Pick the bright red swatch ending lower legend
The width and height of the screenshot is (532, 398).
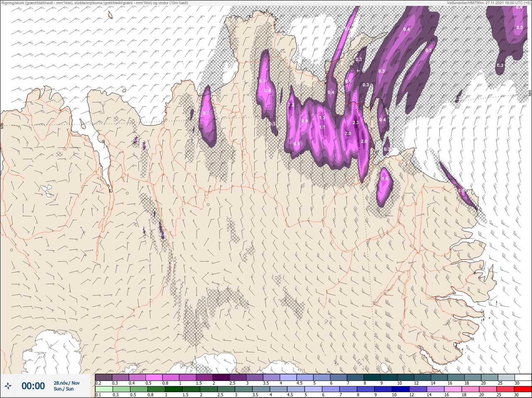[523, 389]
